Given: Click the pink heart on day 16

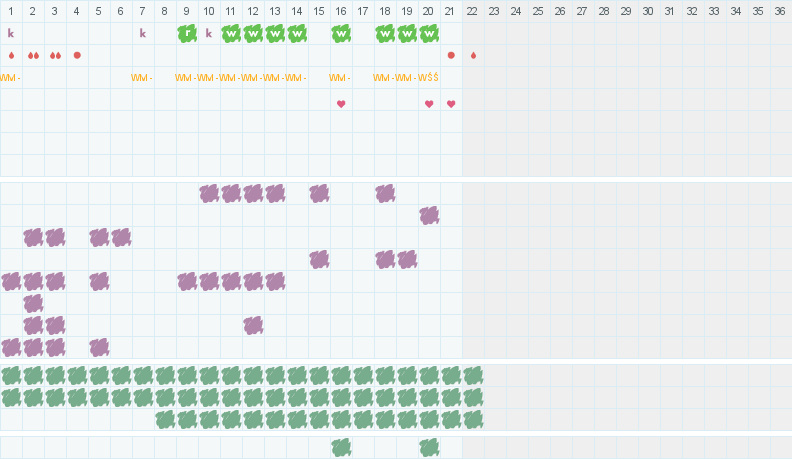Looking at the screenshot, I should coord(341,104).
